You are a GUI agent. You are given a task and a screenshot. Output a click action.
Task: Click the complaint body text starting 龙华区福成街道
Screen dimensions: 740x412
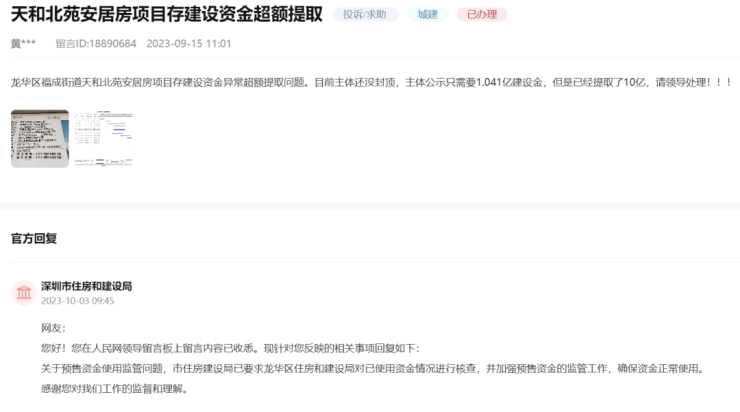(371, 83)
